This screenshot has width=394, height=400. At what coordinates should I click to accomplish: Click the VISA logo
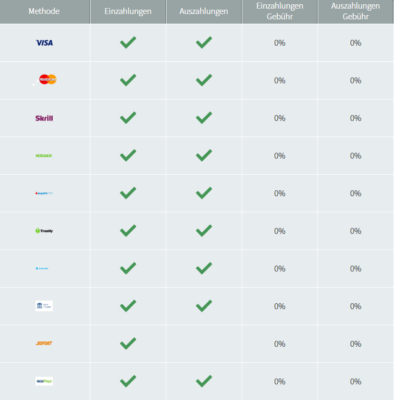(x=44, y=43)
